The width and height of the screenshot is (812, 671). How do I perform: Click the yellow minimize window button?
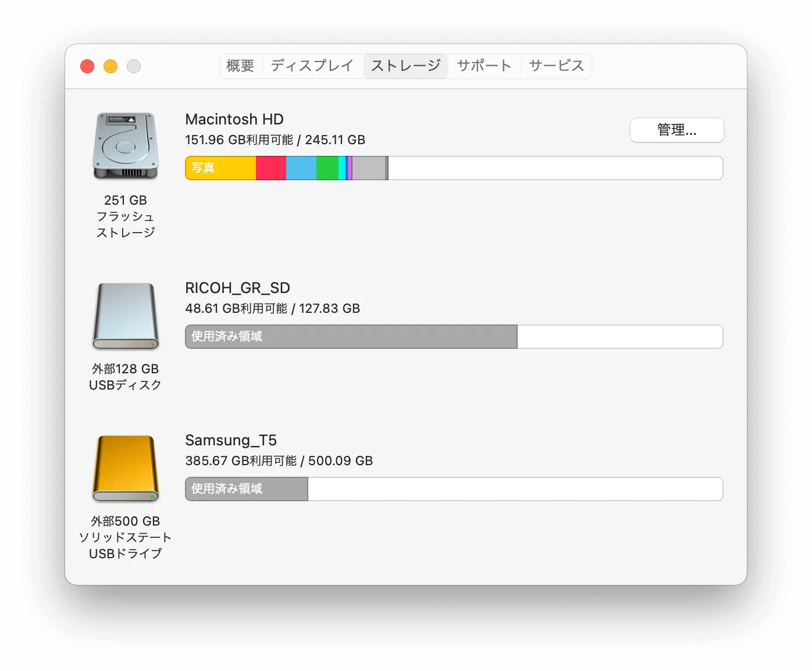click(111, 66)
